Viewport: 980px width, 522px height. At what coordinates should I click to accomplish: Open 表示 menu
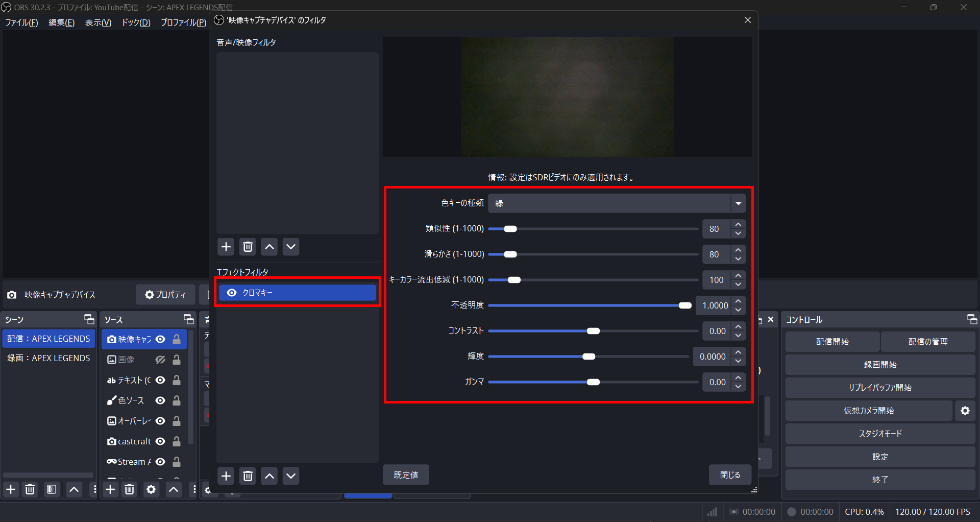(x=98, y=22)
